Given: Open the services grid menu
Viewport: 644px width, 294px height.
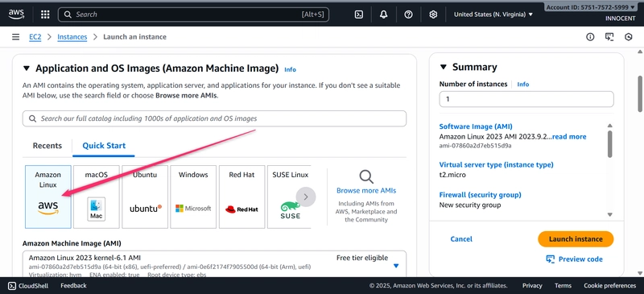Looking at the screenshot, I should coord(45,14).
